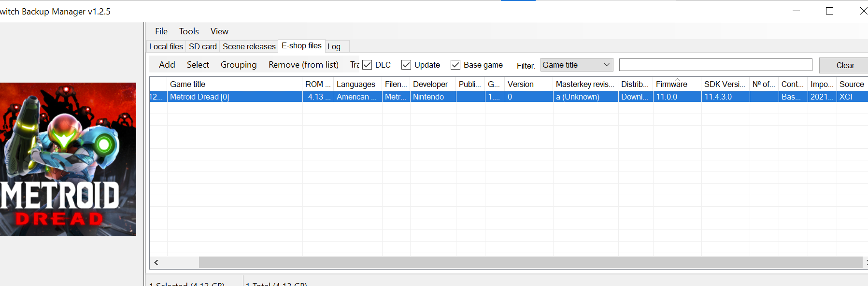Screen dimensions: 868x286
Task: Minimize the Switch Backup Manager window
Action: (x=797, y=11)
